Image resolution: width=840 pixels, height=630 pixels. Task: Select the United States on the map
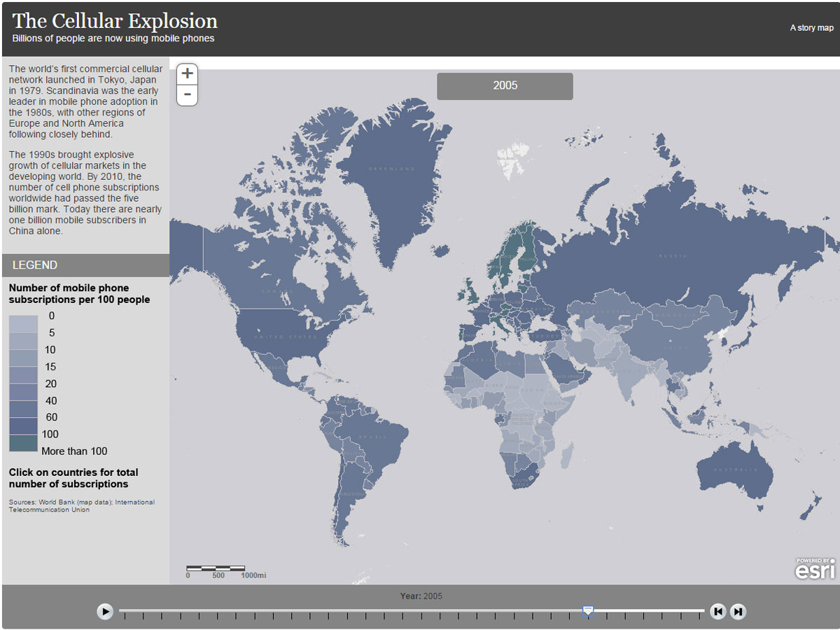(280, 336)
